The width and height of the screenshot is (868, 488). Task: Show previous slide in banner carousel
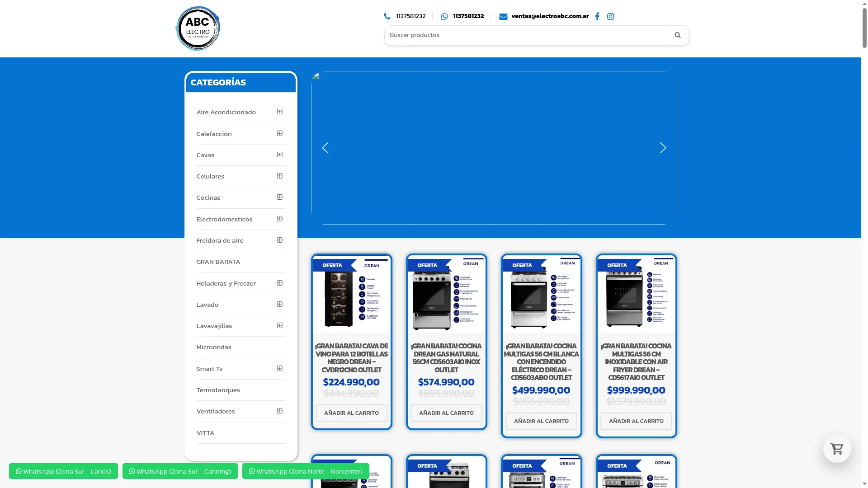click(325, 148)
